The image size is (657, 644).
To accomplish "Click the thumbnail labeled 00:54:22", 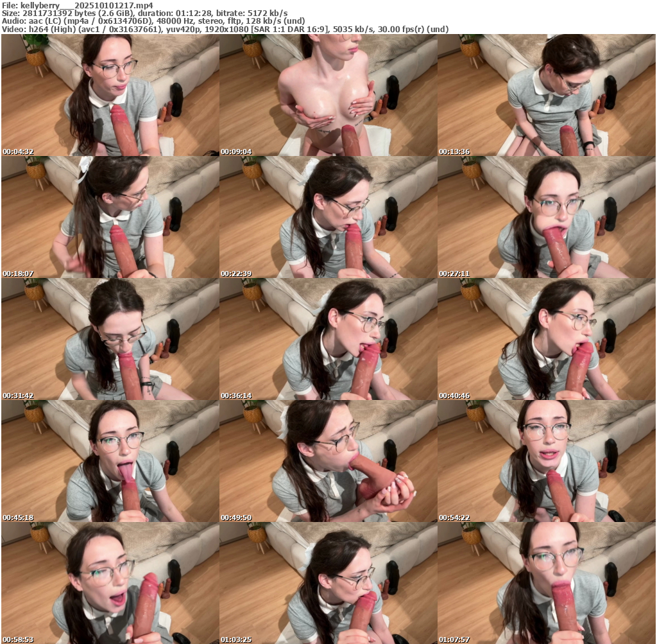I will [546, 461].
